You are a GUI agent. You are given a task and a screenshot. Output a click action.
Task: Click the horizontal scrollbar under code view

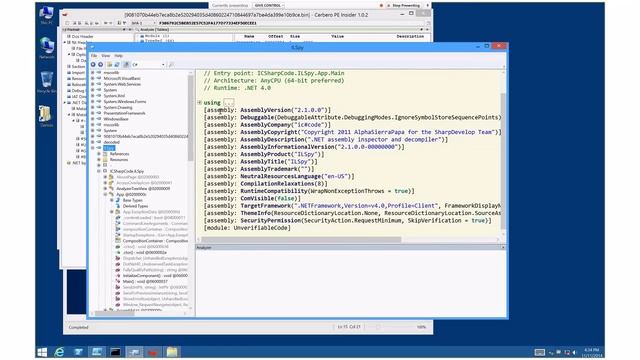pos(301,240)
